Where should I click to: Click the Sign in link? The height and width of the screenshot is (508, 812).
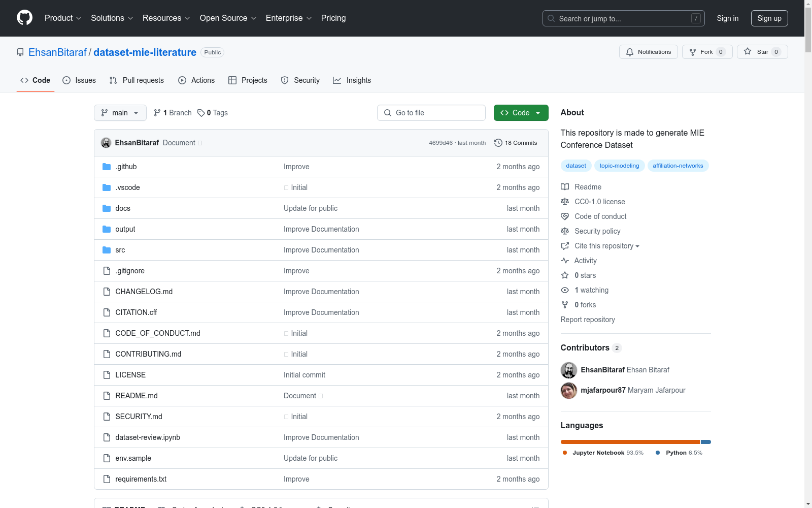point(728,18)
